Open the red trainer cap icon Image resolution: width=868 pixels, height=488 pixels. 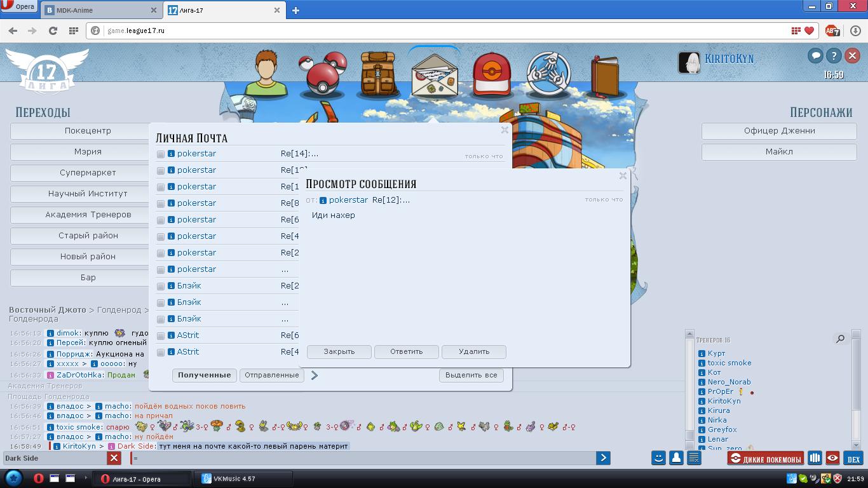[491, 74]
